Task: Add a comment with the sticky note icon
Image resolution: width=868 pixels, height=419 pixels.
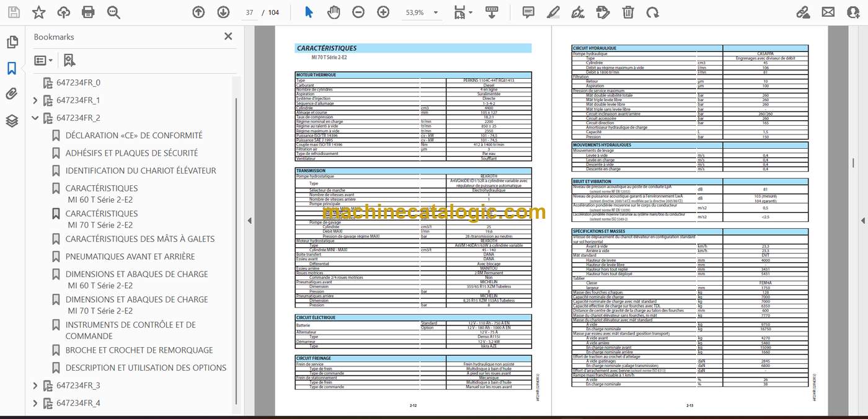Action: (x=528, y=12)
